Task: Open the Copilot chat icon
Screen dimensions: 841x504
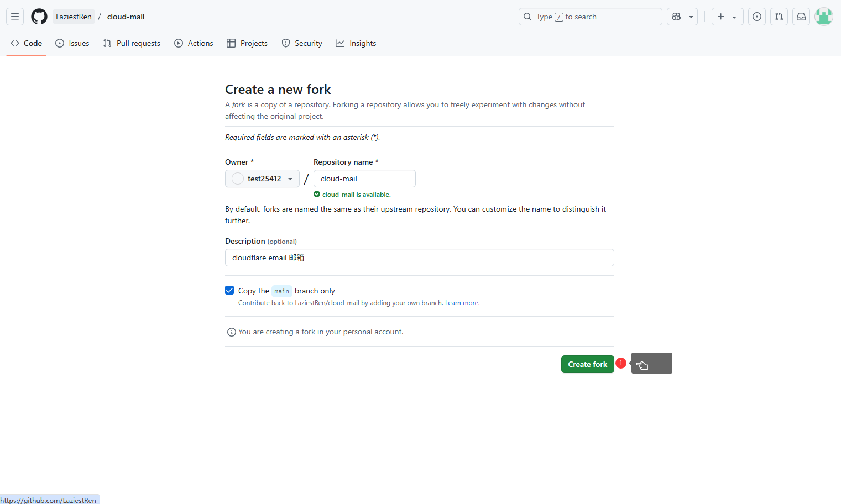Action: pos(676,17)
